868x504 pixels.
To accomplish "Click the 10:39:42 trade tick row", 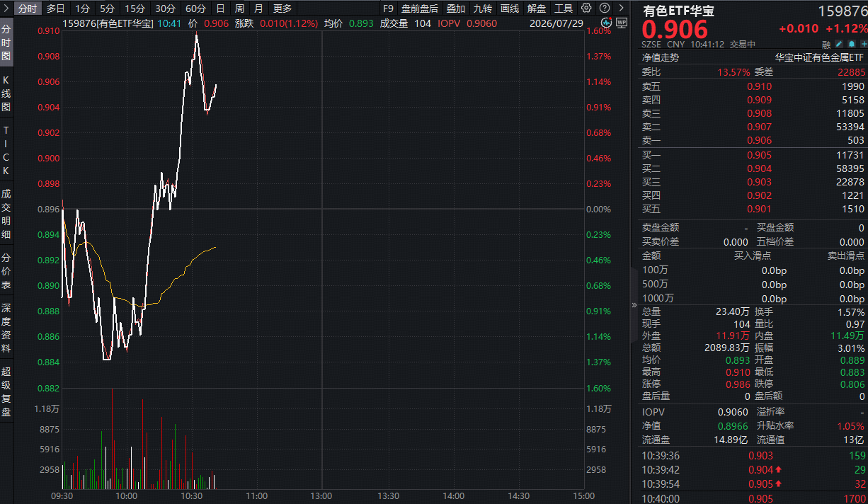I will click(753, 469).
